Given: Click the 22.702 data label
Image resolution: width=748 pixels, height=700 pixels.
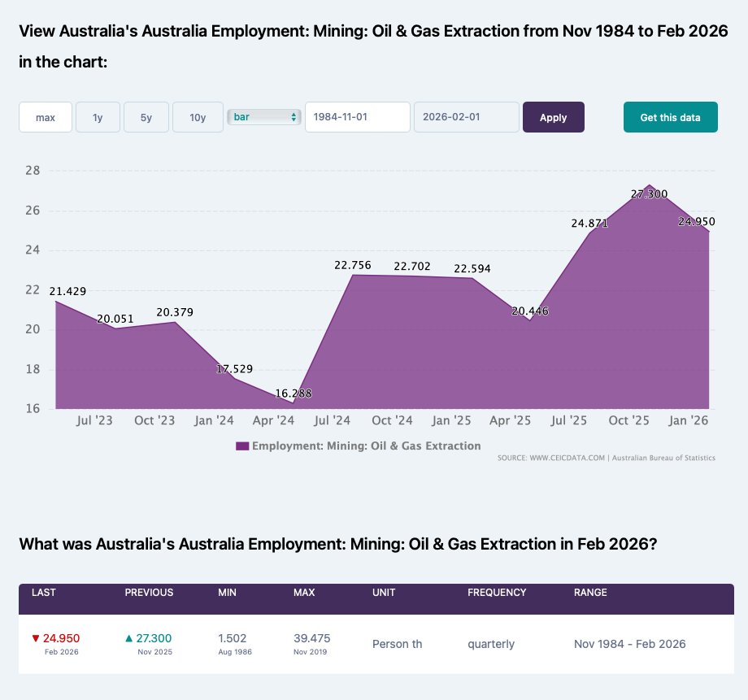Looking at the screenshot, I should pyautogui.click(x=412, y=266).
